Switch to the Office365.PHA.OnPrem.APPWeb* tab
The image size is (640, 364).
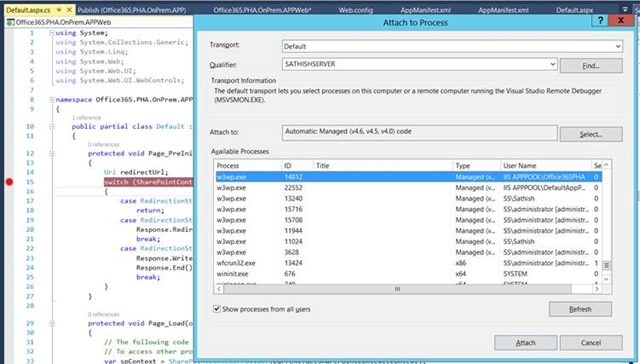click(x=262, y=10)
